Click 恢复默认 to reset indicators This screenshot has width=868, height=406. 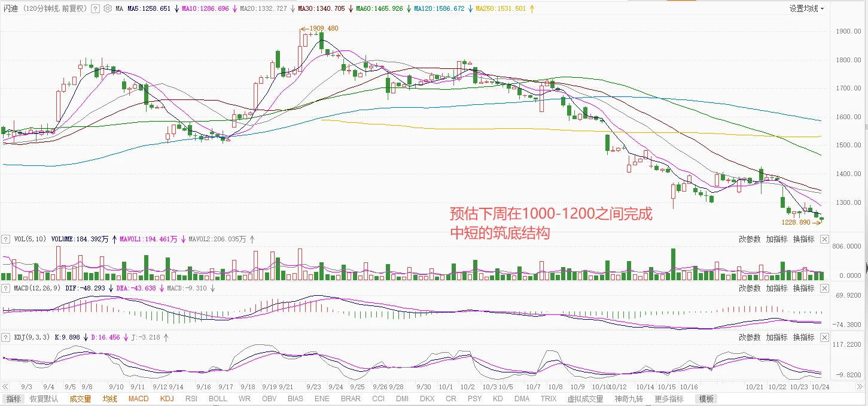click(44, 399)
